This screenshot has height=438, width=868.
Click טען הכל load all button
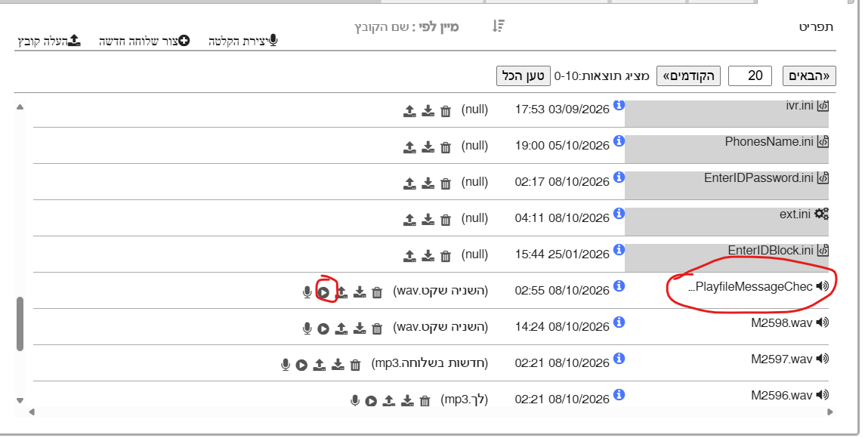point(523,76)
